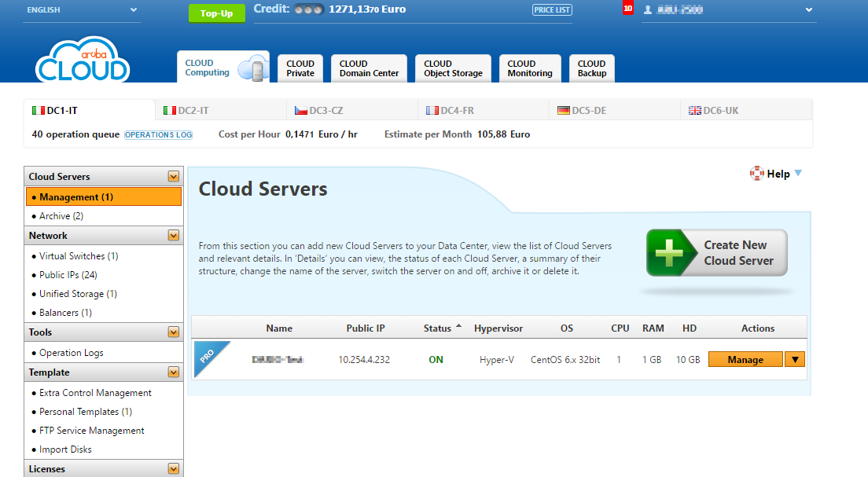Select the DC2-IT data center tab

click(x=220, y=111)
